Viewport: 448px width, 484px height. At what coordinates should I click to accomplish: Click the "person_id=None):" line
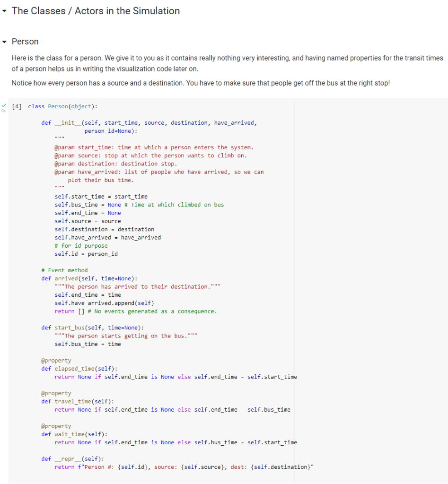[111, 131]
